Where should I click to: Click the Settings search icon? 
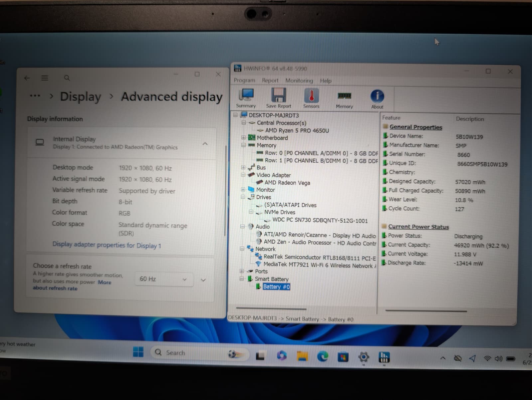coord(67,78)
